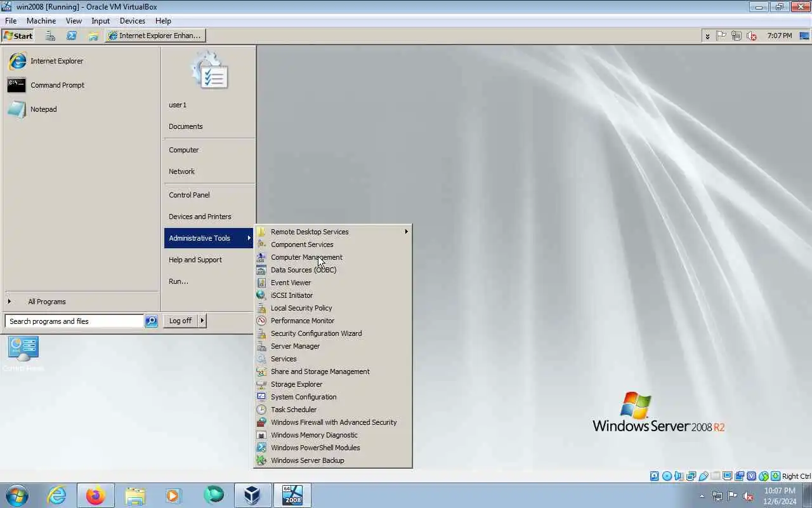Viewport: 812px width, 508px height.
Task: Open VirtualBox File menu
Action: (11, 21)
